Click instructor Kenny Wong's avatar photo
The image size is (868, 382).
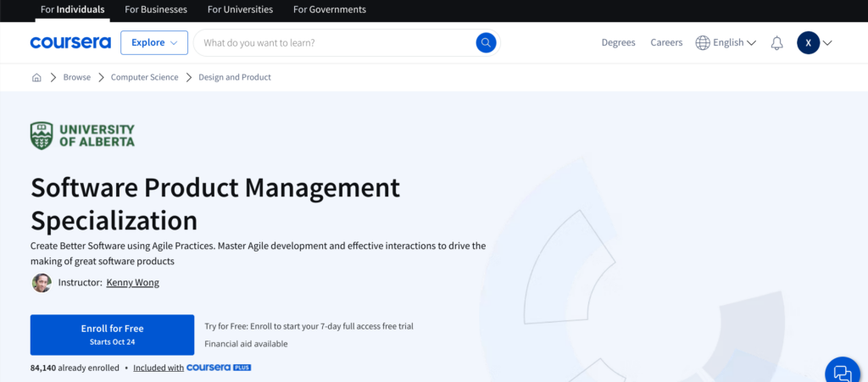coord(42,283)
